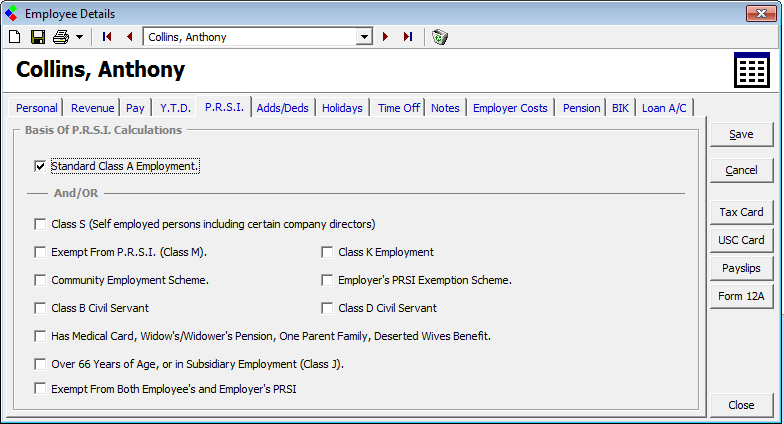Switch to the Y.T.D. tab
This screenshot has width=784, height=424.
pos(176,108)
